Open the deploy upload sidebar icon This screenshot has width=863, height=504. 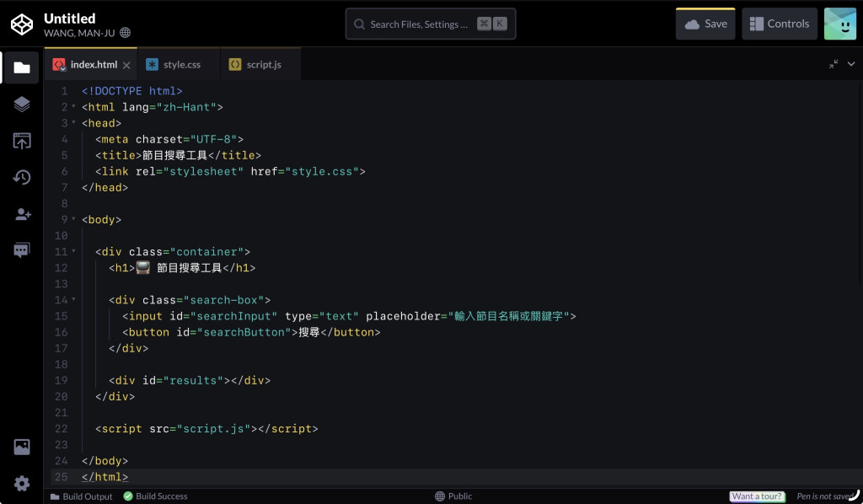[x=21, y=141]
